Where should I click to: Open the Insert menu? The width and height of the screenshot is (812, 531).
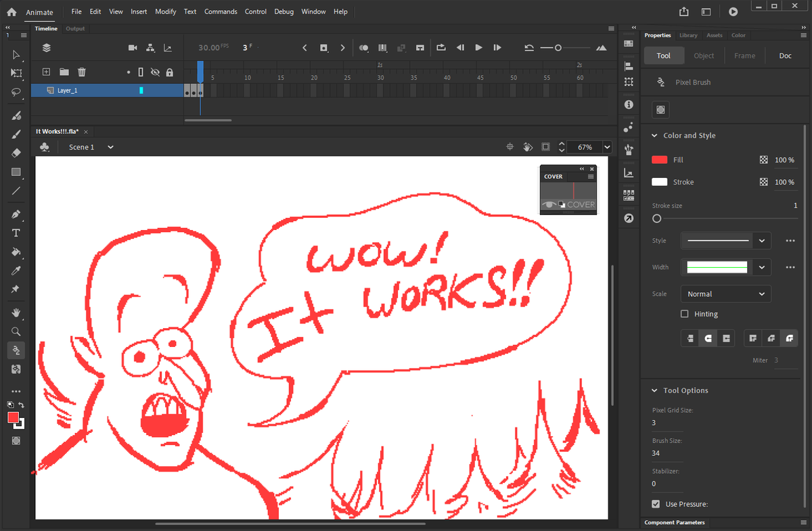click(x=139, y=11)
